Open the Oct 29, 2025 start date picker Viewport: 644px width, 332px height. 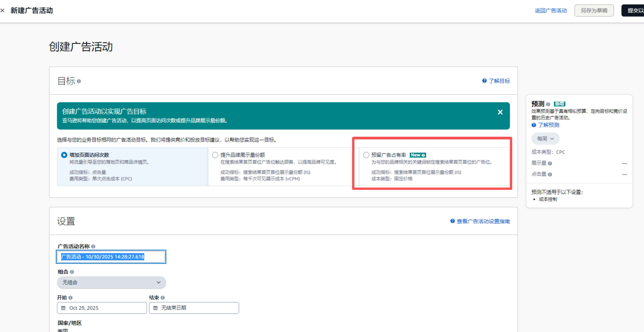click(102, 308)
